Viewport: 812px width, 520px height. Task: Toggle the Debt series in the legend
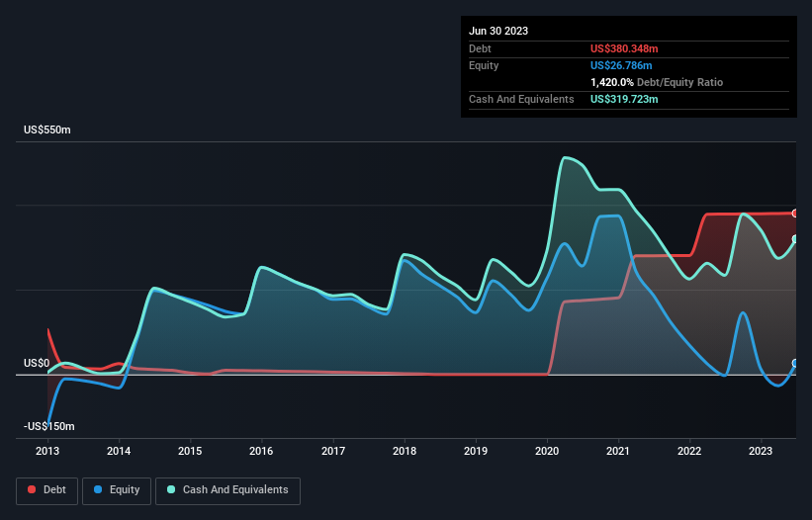pyautogui.click(x=46, y=490)
